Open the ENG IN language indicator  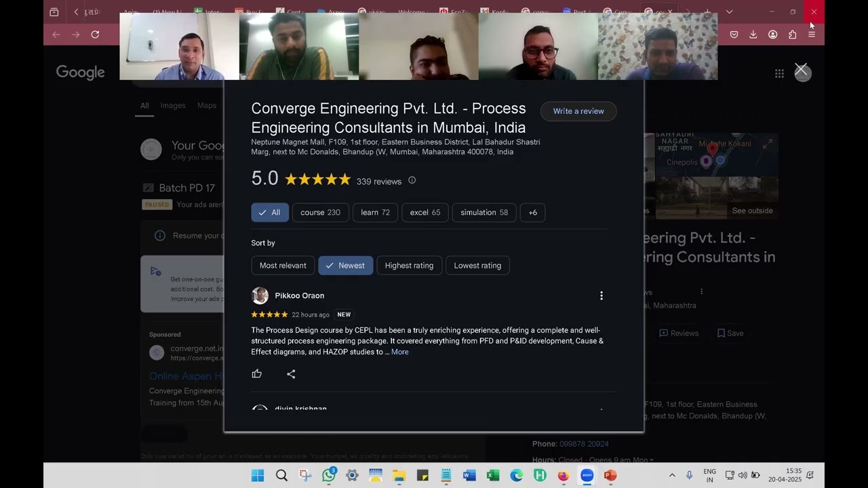pyautogui.click(x=709, y=475)
